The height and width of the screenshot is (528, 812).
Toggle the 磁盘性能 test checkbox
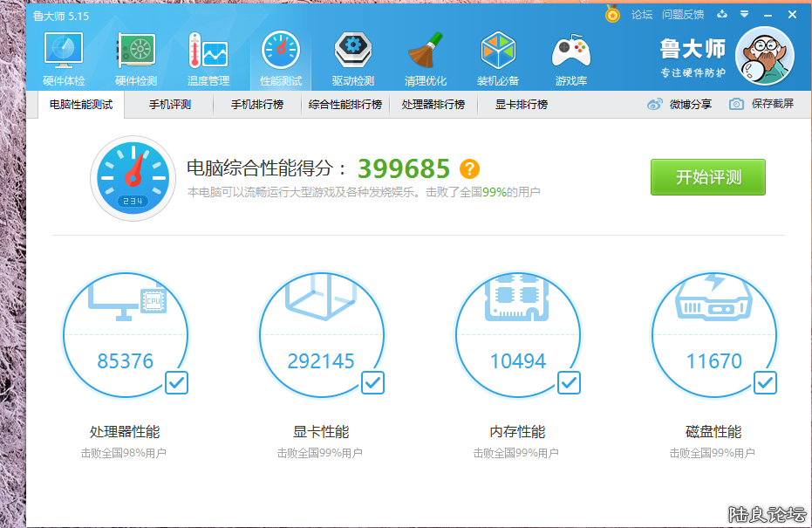coord(766,382)
